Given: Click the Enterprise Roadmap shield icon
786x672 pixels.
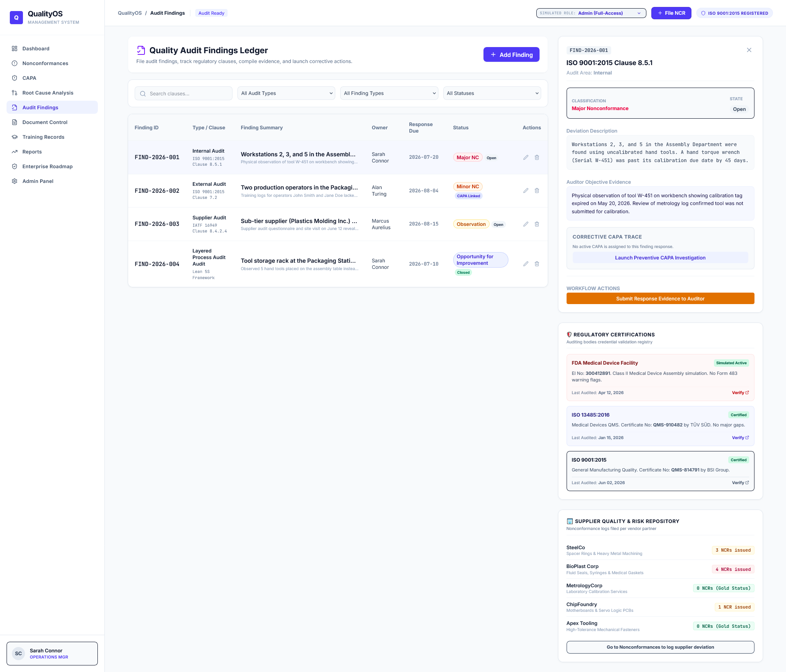Looking at the screenshot, I should [x=15, y=166].
